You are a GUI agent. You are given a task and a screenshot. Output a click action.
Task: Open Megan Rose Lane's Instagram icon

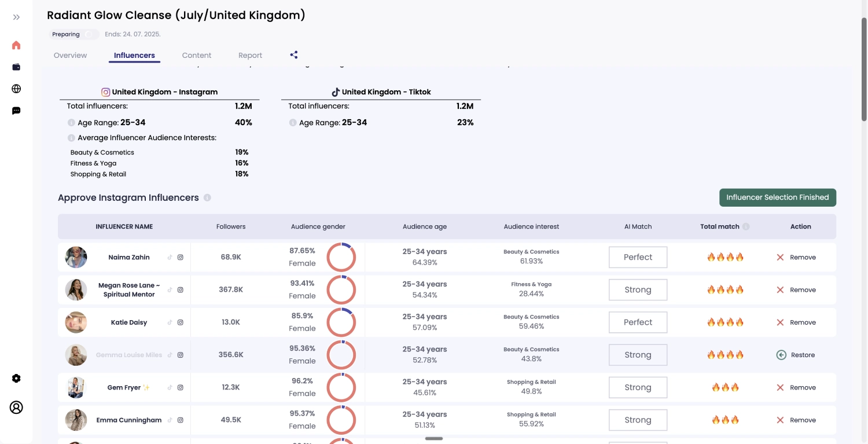pyautogui.click(x=181, y=290)
